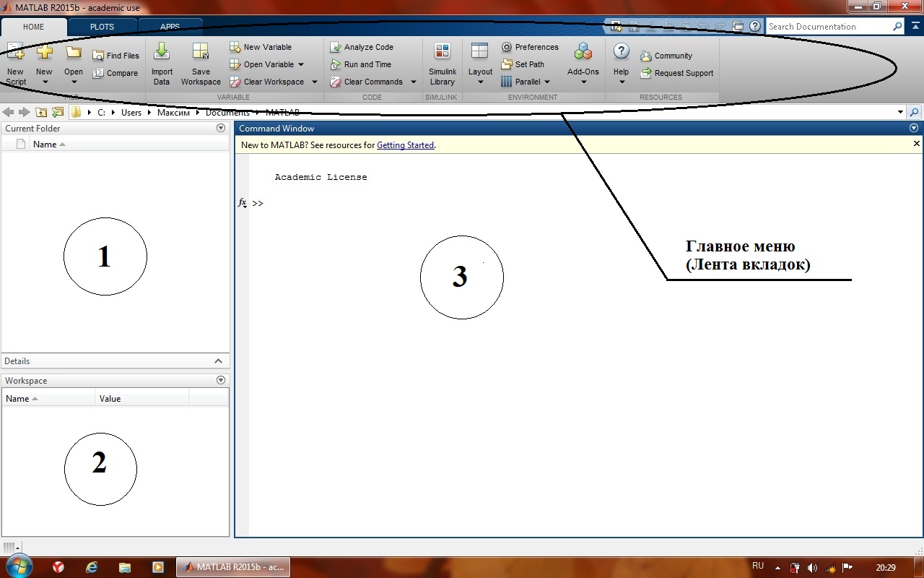Click quick access Switch Windows icon
924x578 pixels.
(738, 26)
